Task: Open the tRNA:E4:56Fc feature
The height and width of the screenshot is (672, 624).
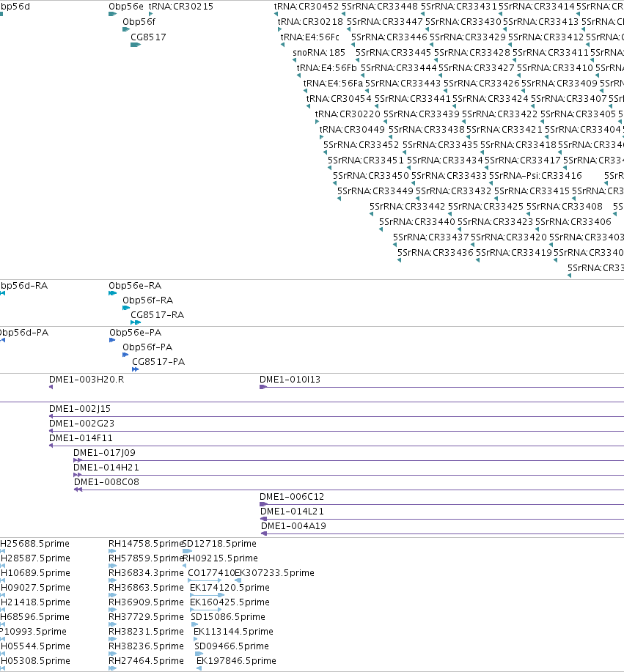Action: (310, 37)
